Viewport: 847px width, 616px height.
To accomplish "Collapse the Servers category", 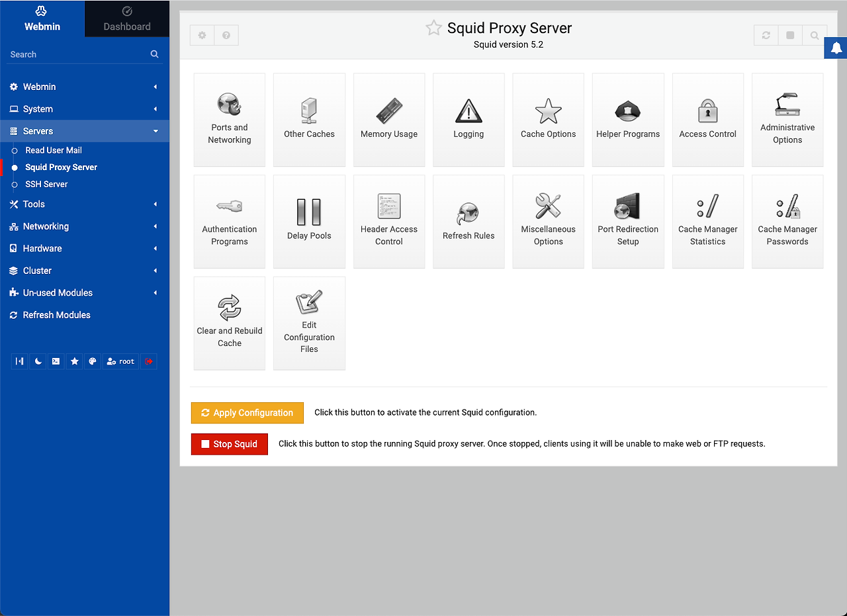I will click(x=85, y=131).
